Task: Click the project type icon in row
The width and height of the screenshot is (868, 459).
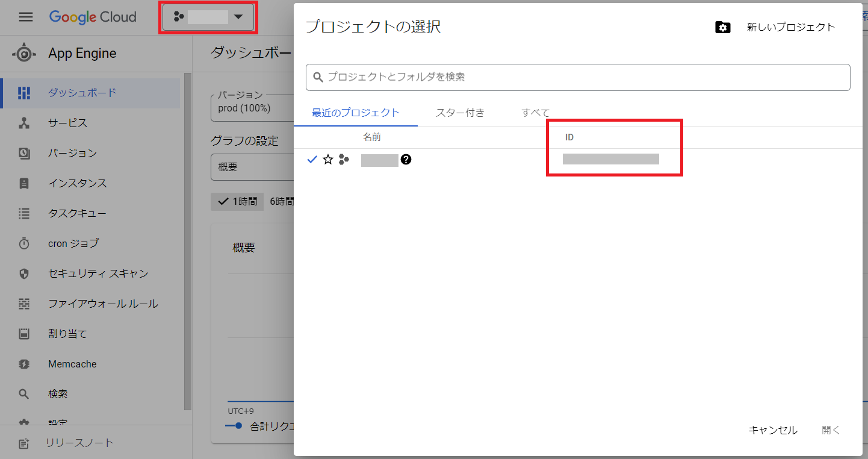Action: tap(344, 160)
